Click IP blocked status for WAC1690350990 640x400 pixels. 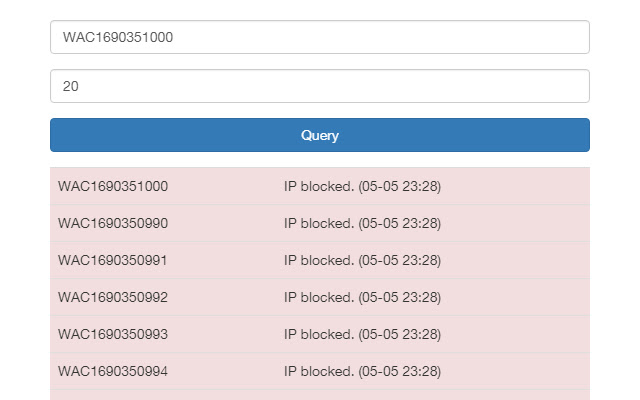[x=362, y=223]
